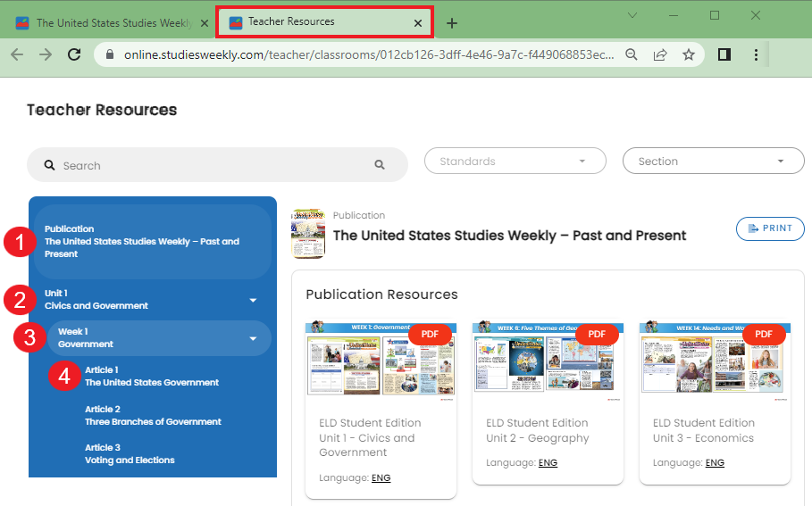Minimize the browser window
The height and width of the screenshot is (506, 812).
click(674, 15)
